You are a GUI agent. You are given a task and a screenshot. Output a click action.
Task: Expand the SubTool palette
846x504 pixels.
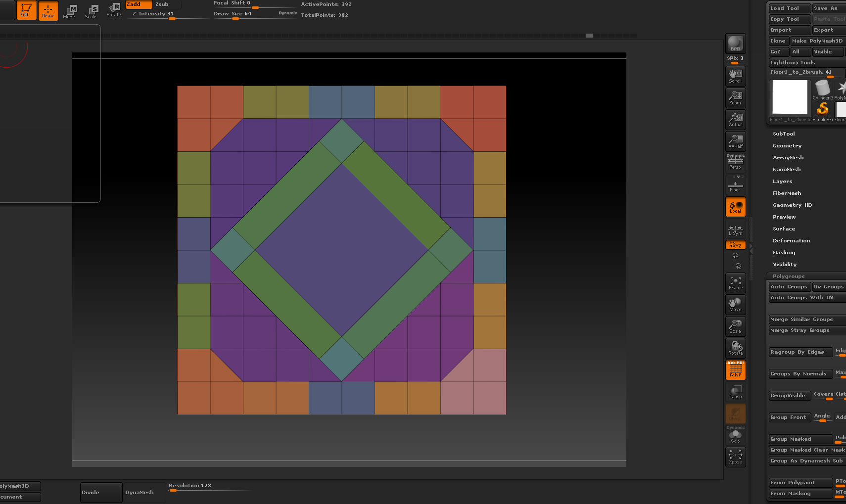click(784, 134)
